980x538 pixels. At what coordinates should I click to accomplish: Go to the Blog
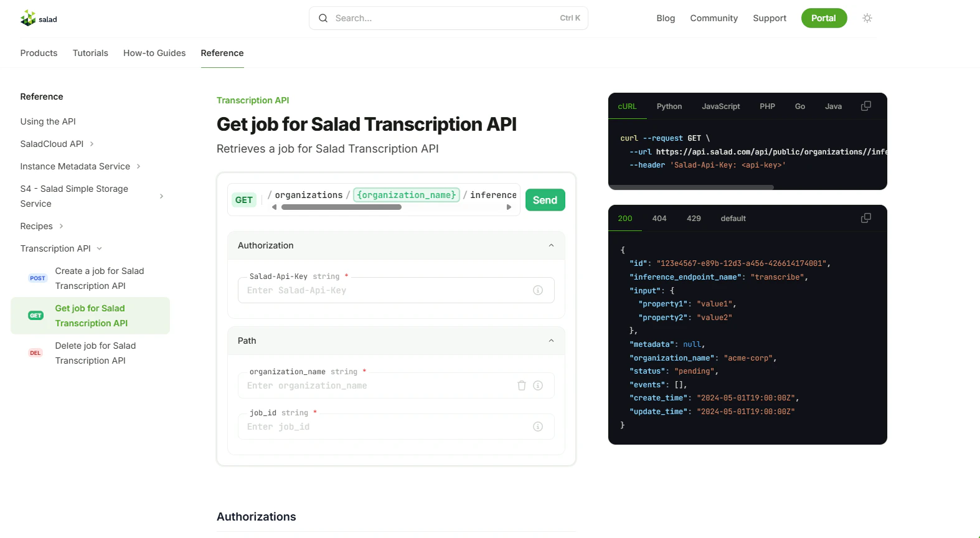pyautogui.click(x=666, y=18)
